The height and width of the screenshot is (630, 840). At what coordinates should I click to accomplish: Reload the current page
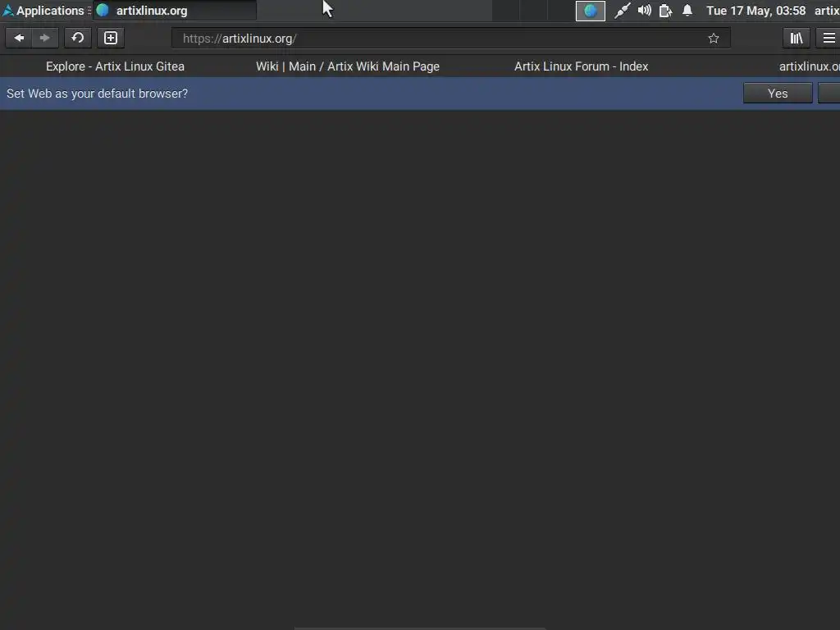click(78, 38)
